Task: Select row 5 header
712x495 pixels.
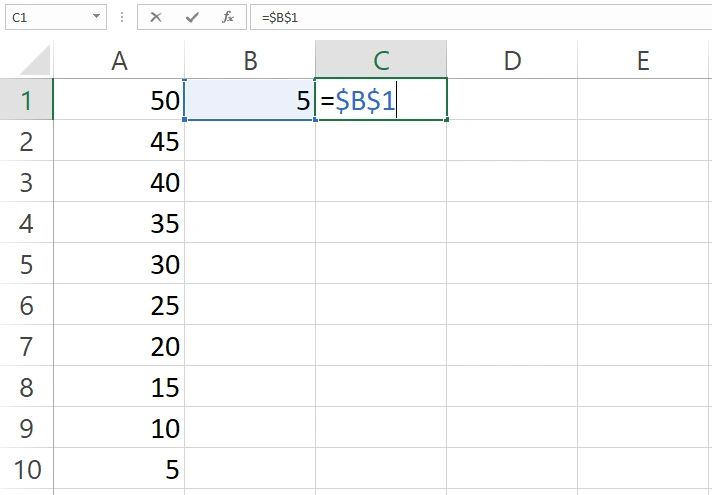Action: [x=26, y=263]
